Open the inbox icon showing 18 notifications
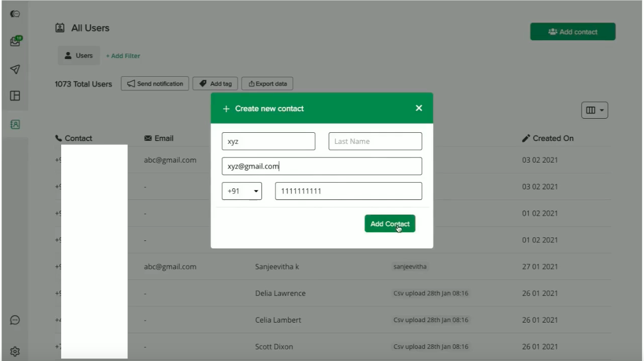Viewport: 644px width, 361px height. [15, 41]
